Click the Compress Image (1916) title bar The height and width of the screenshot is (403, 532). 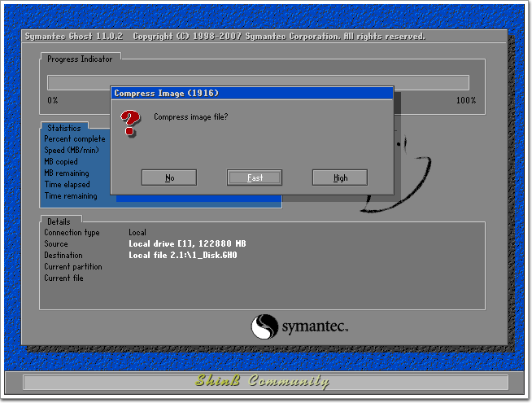(252, 94)
